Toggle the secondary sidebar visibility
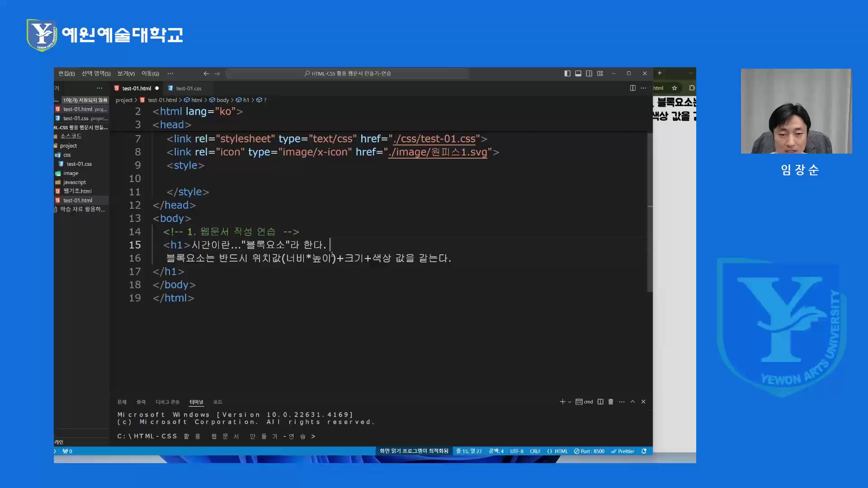868x488 pixels. (x=589, y=73)
